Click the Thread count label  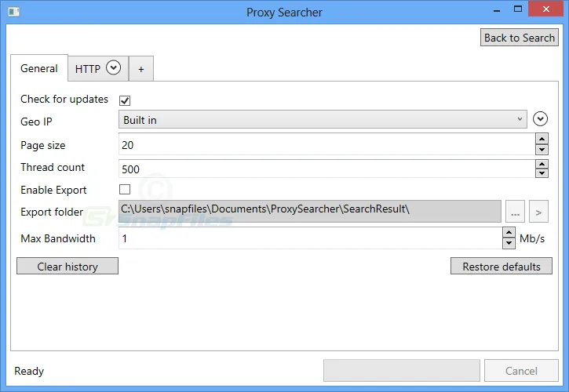53,167
